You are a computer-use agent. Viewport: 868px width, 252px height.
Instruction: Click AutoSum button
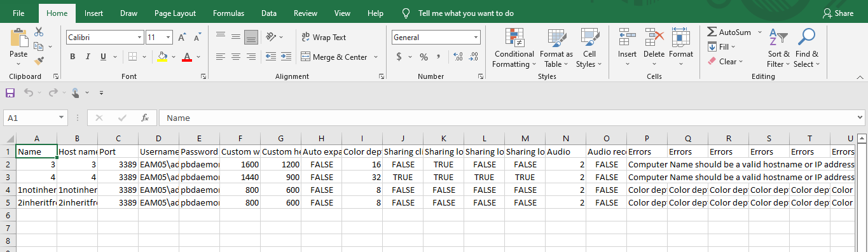tap(729, 32)
